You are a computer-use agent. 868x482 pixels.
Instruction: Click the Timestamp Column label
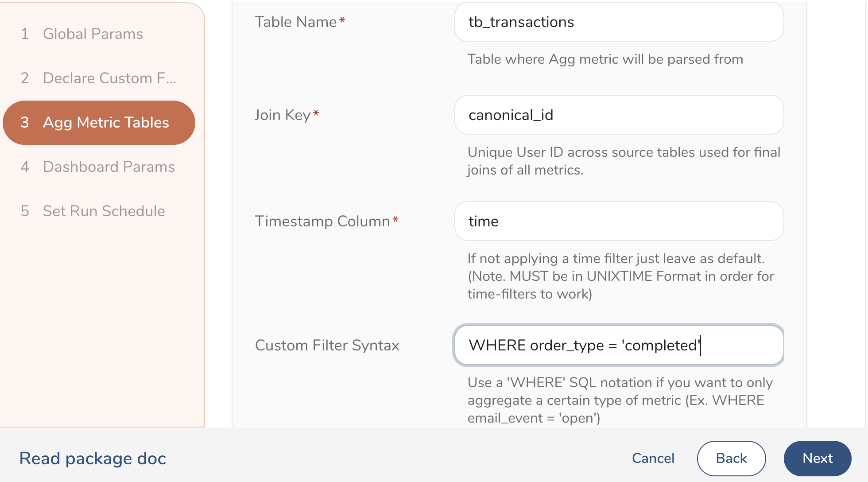322,222
